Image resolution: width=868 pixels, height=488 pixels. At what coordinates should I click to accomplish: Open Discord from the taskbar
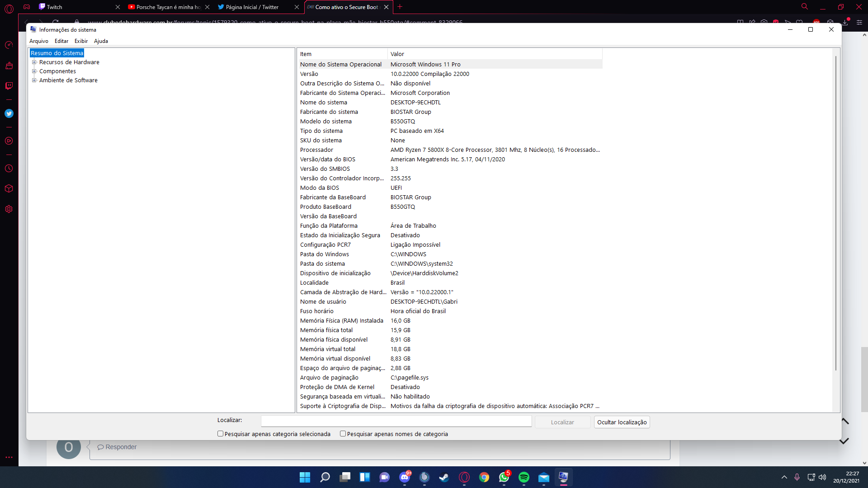(405, 477)
